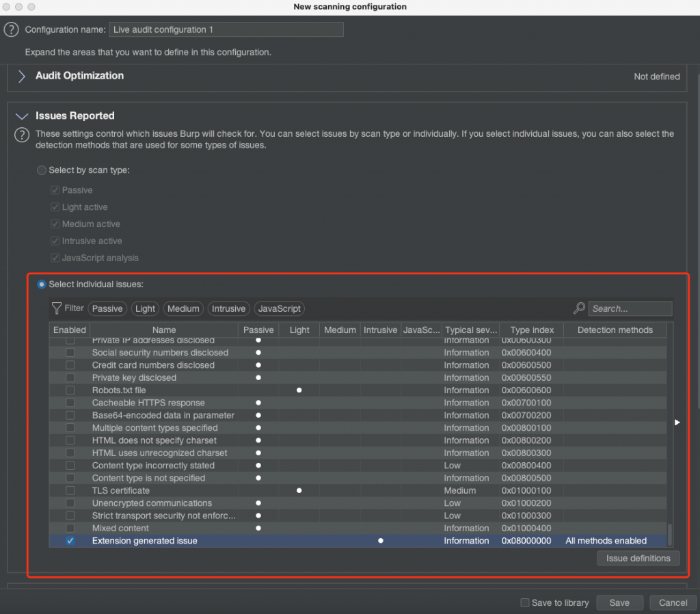
Task: Sort by the Light column header
Action: [x=299, y=330]
